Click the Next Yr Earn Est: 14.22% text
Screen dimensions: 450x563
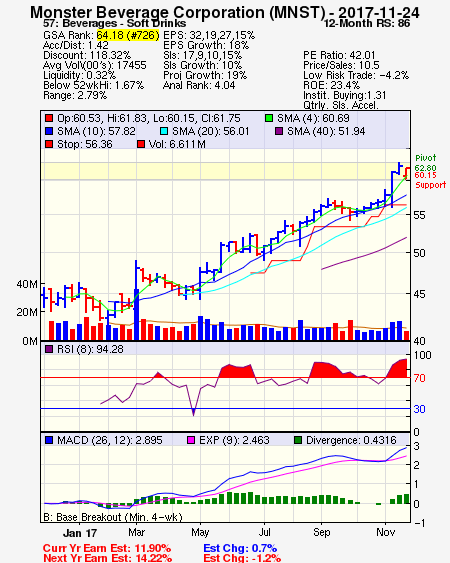(107, 558)
